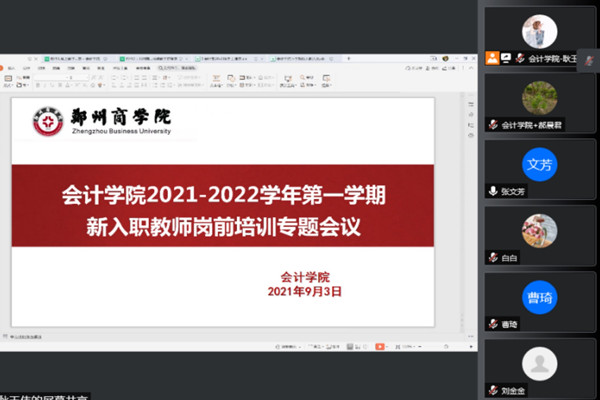Switch to reading view icon in status bar
600x400 pixels.
(x=366, y=347)
